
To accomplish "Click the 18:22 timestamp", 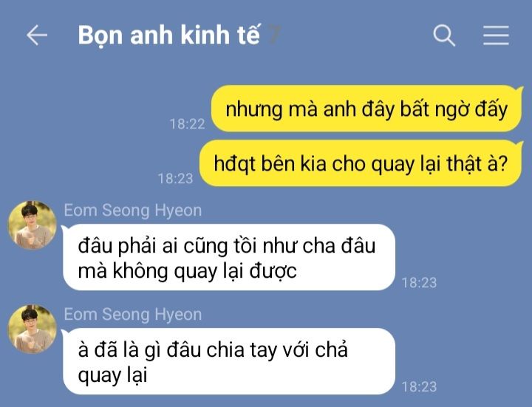I will point(187,124).
